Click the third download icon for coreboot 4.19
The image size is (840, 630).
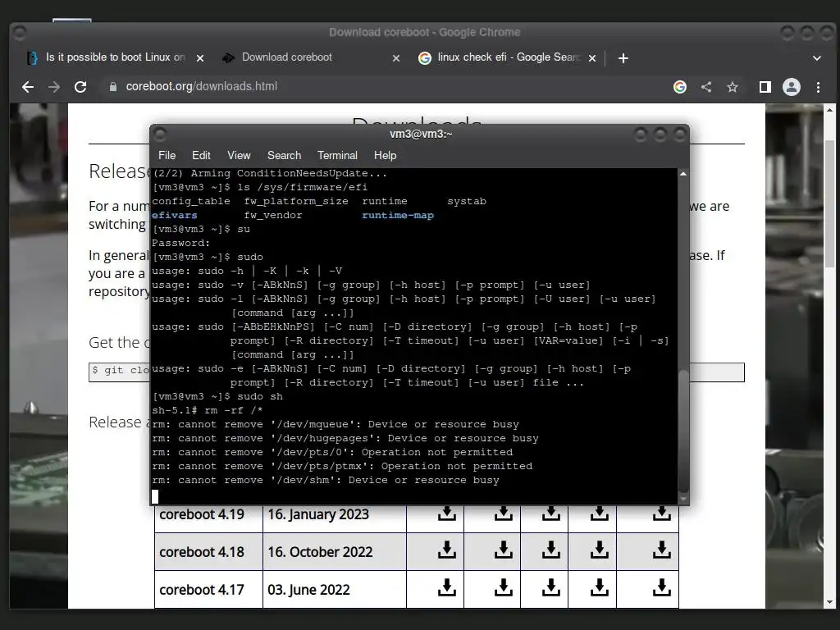[550, 514]
